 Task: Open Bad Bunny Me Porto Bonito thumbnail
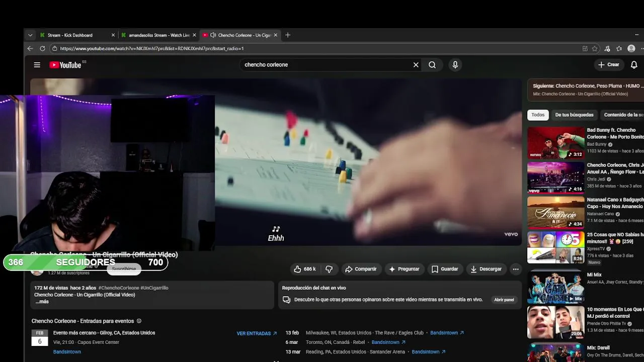point(555,143)
